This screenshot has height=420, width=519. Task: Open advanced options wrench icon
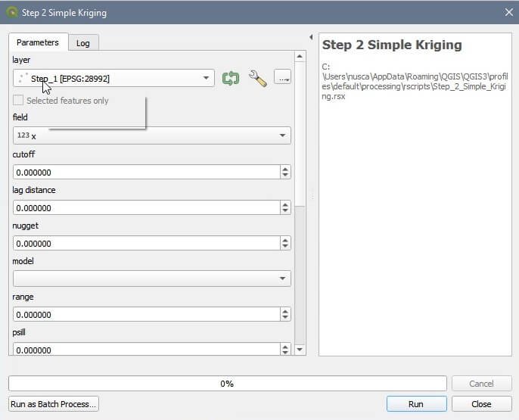pyautogui.click(x=257, y=79)
